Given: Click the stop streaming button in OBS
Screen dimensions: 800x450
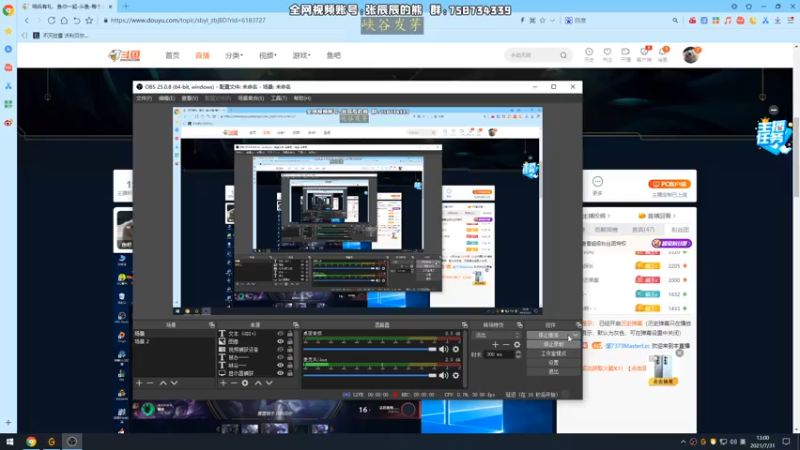Looking at the screenshot, I should (x=549, y=335).
